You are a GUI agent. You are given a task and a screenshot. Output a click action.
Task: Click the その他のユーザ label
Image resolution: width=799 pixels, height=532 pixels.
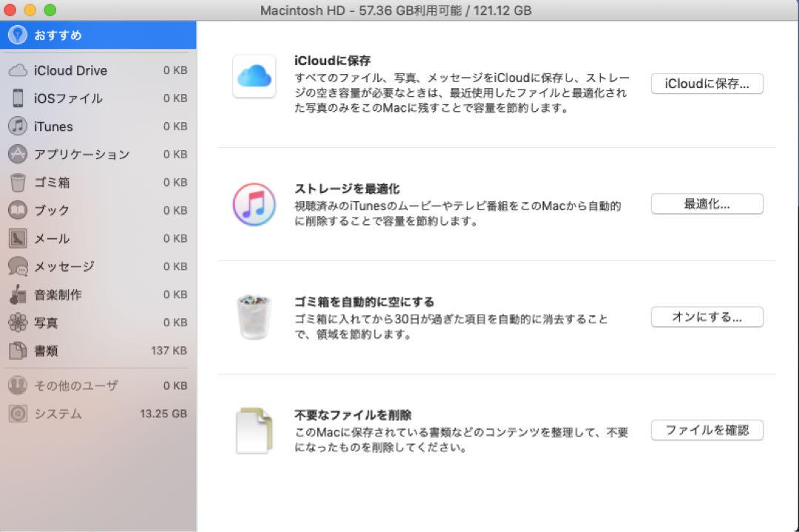(x=75, y=385)
